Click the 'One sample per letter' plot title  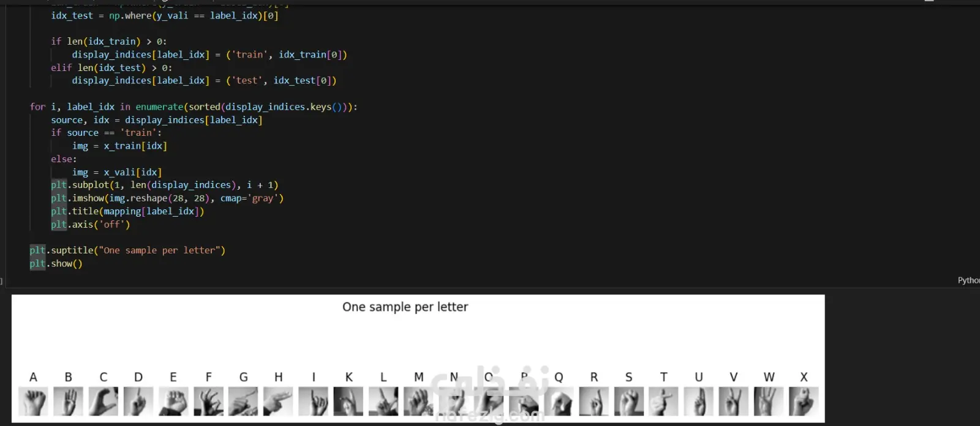[x=405, y=307]
